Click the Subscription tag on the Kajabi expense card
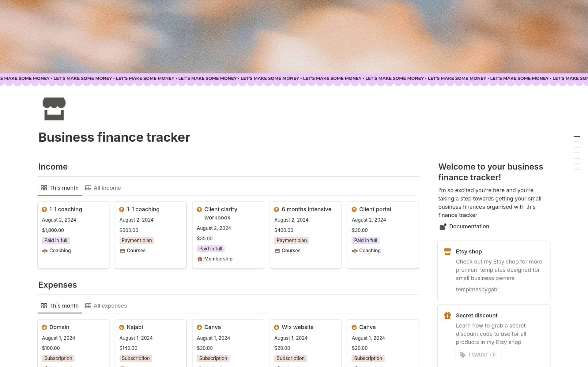The image size is (588, 367). (136, 358)
